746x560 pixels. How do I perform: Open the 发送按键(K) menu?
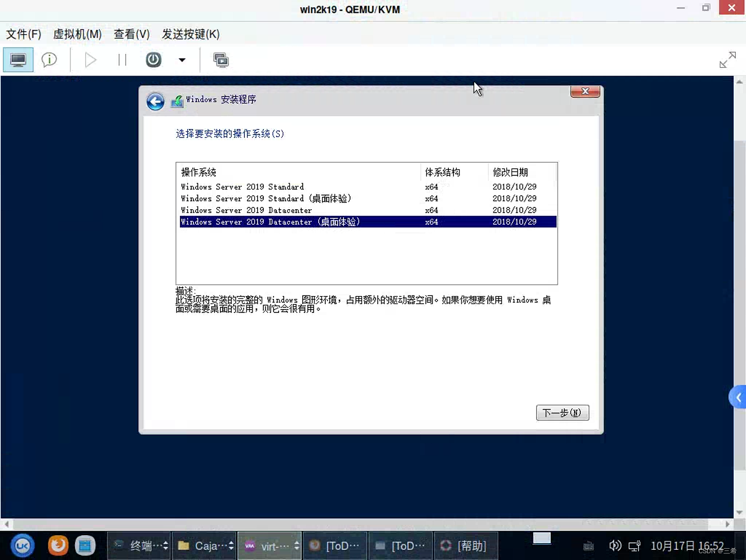191,34
